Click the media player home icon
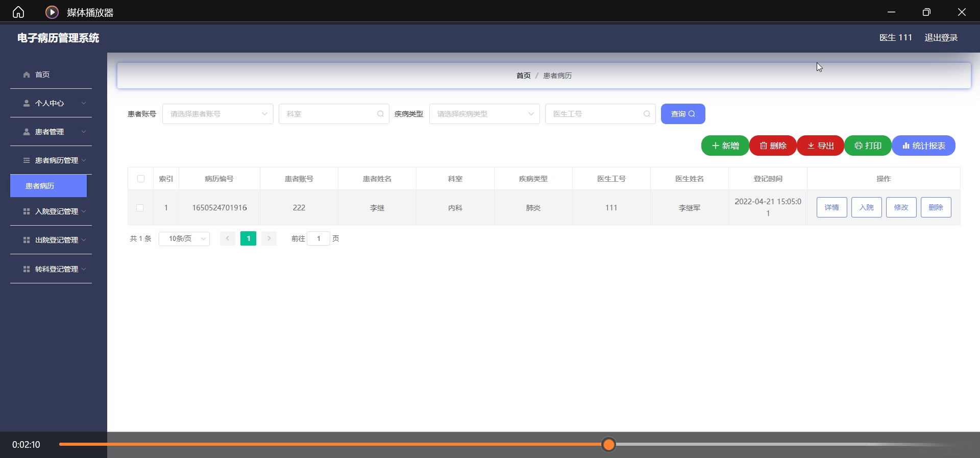Viewport: 980px width, 458px height. 18,12
